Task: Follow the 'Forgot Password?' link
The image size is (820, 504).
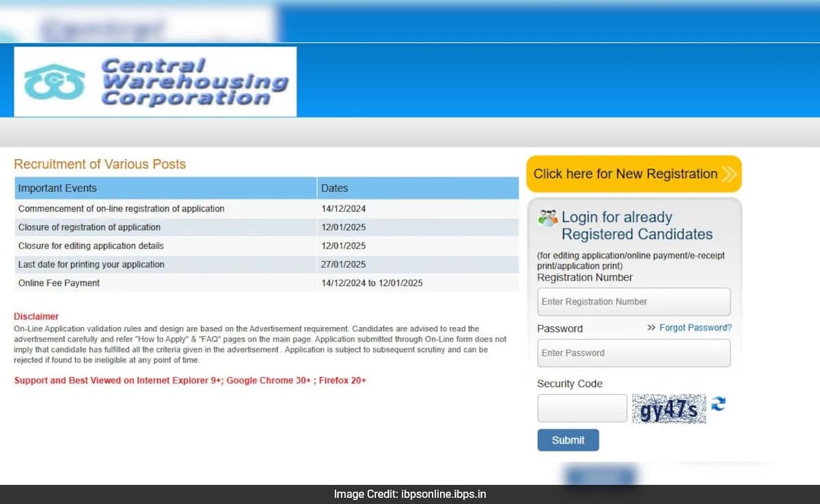Action: 695,328
